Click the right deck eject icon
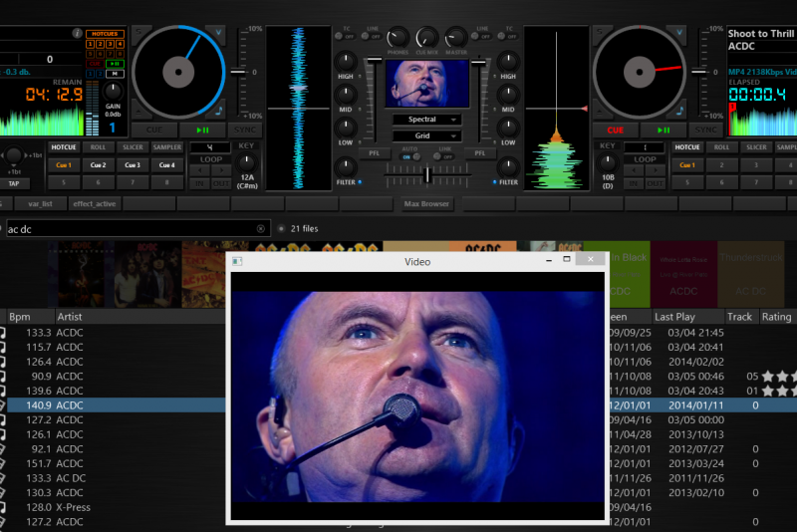The height and width of the screenshot is (532, 797). coord(600,110)
